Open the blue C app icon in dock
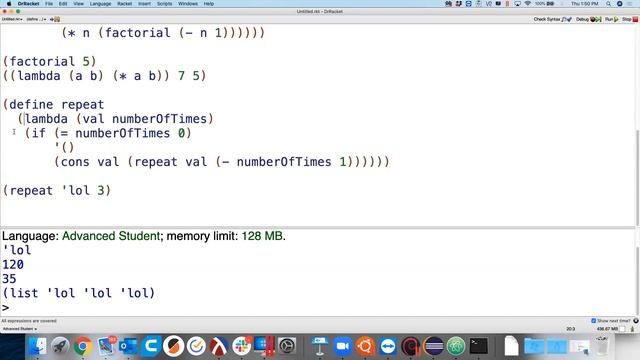The width and height of the screenshot is (640, 360). [151, 346]
